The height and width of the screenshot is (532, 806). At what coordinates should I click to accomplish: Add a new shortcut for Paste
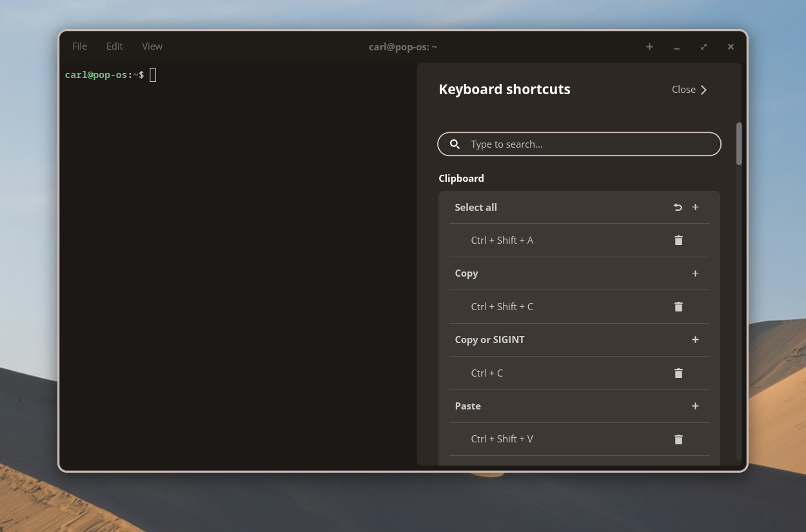695,406
